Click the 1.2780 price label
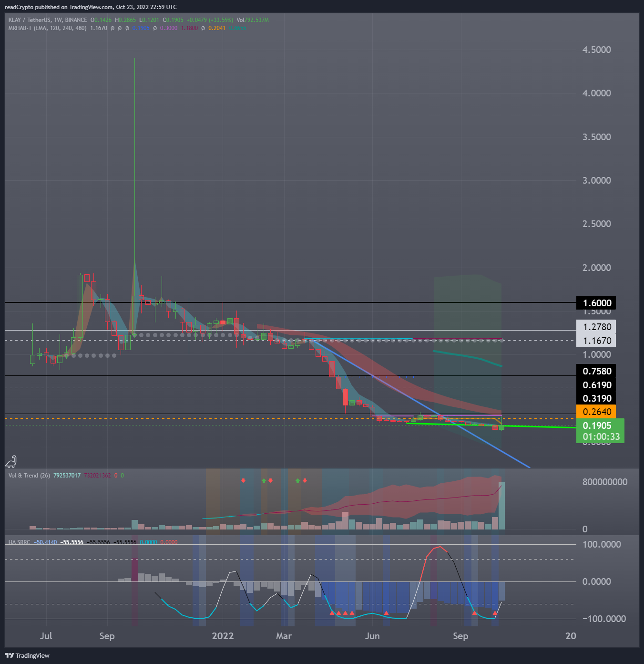 (x=597, y=327)
